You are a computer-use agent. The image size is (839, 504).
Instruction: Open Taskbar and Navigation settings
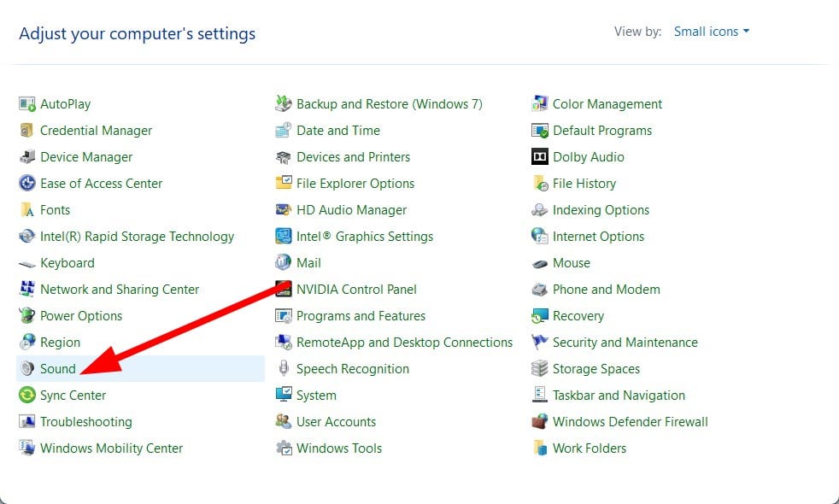pyautogui.click(x=619, y=396)
